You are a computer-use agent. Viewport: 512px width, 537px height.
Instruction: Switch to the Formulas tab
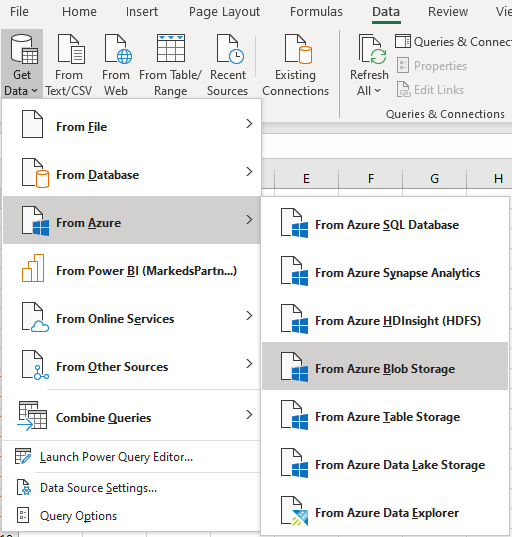coord(316,12)
